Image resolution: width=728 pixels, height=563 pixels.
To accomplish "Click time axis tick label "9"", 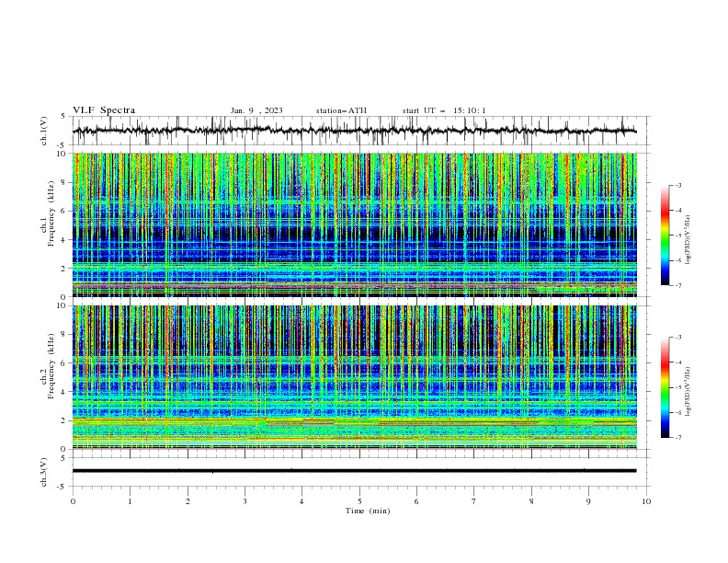I will (x=588, y=501).
